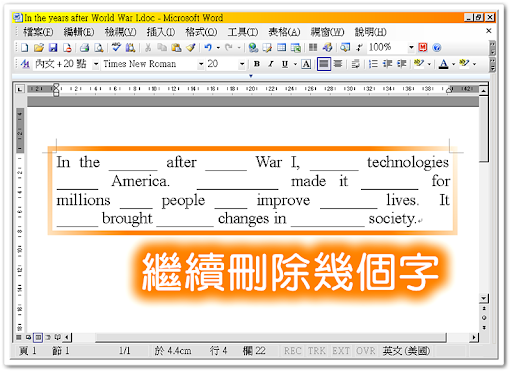The width and height of the screenshot is (512, 373).
Task: Open the 編輯 (Edit) menu
Action: 79,32
